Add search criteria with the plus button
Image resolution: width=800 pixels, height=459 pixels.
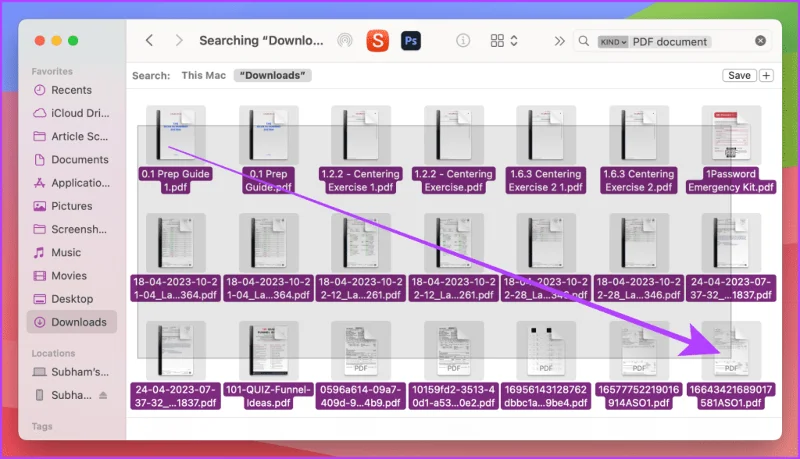pyautogui.click(x=766, y=75)
